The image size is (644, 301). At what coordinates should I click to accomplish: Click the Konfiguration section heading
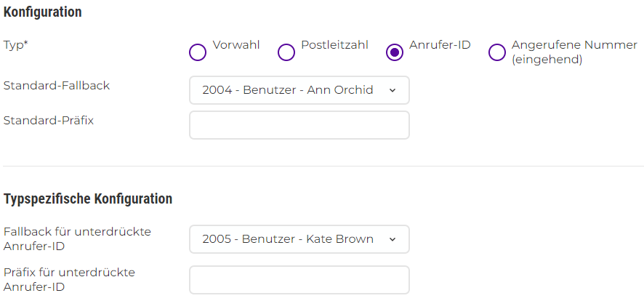(x=43, y=12)
